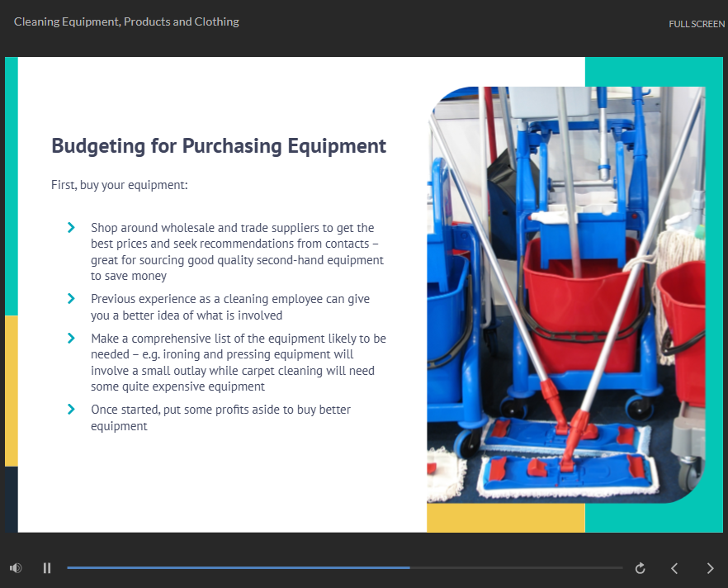
Task: Click the chevron beside "Previous experience" bullet
Action: pos(71,299)
